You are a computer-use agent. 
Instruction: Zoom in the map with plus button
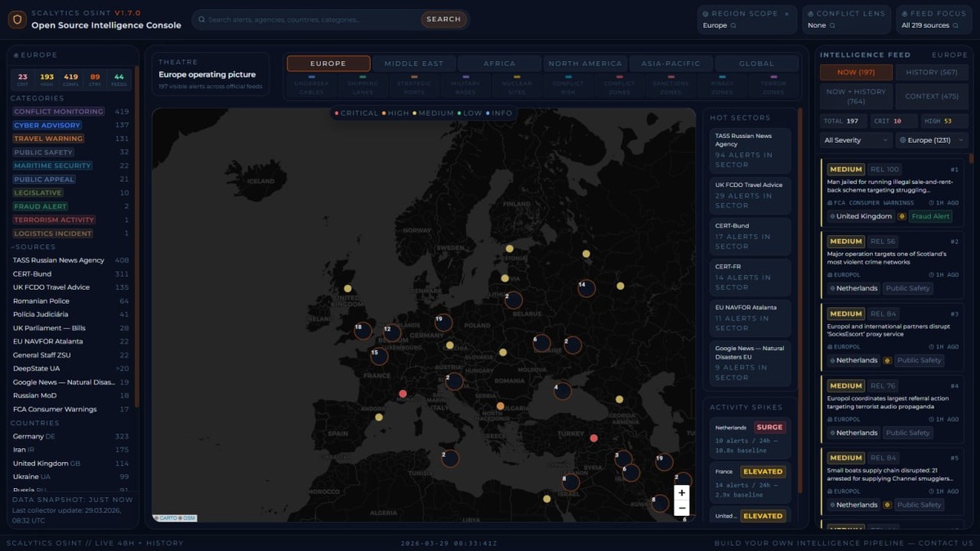[682, 493]
